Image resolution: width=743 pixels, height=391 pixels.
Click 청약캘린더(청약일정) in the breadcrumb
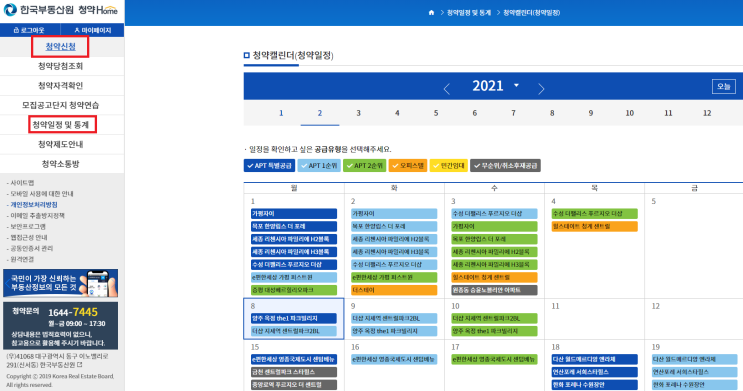click(x=531, y=13)
